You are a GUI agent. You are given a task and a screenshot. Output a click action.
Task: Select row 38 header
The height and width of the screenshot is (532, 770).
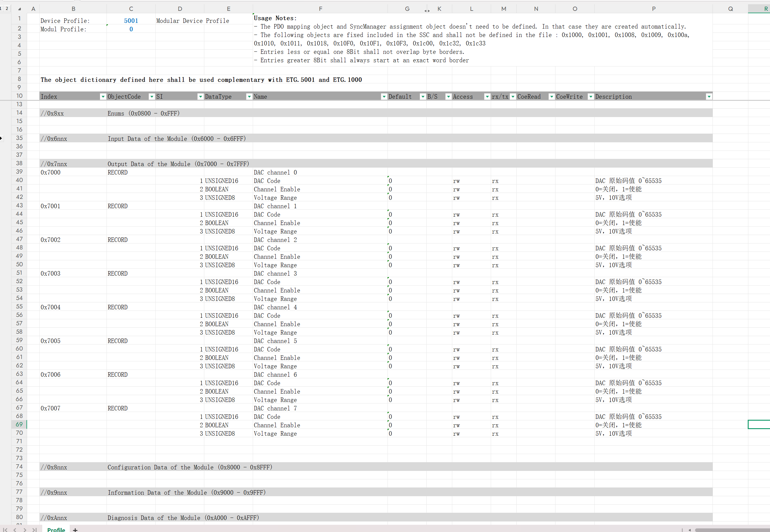[19, 163]
